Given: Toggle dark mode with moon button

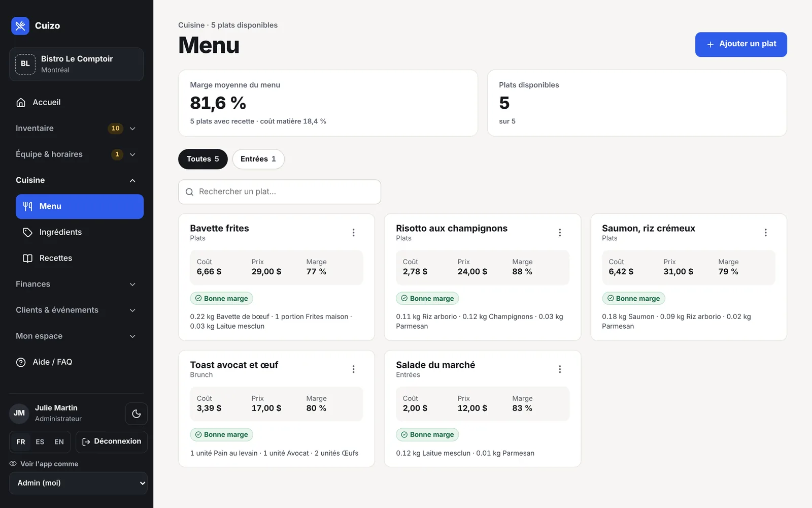Looking at the screenshot, I should 137,414.
